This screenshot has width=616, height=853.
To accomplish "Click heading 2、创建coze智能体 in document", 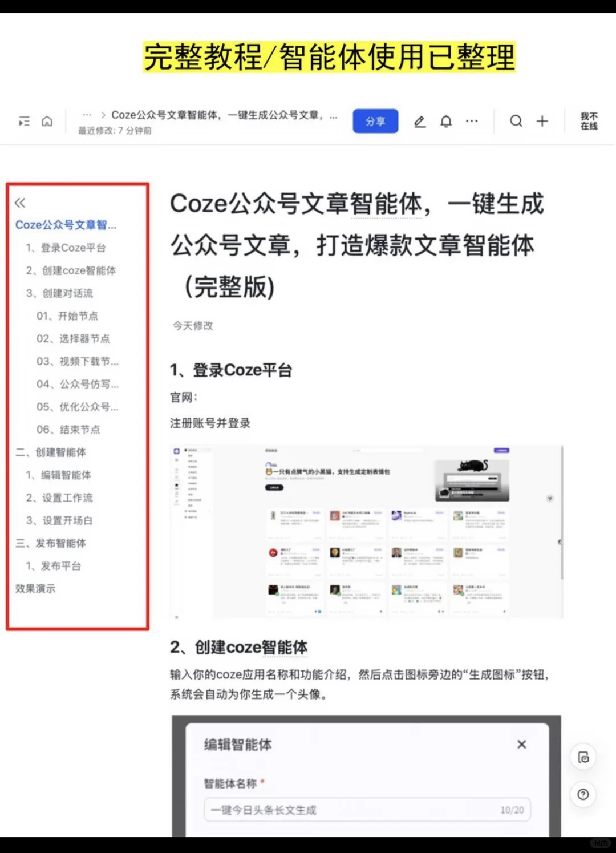I will [x=239, y=648].
